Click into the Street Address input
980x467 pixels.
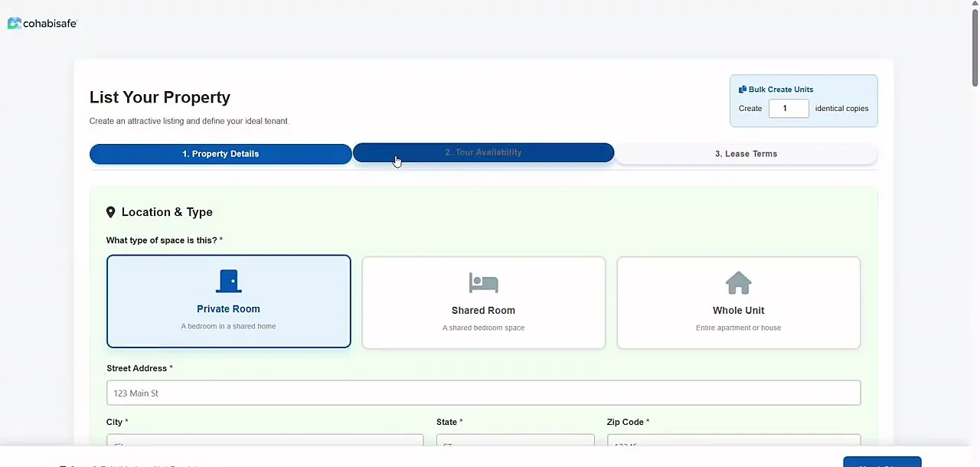click(484, 393)
